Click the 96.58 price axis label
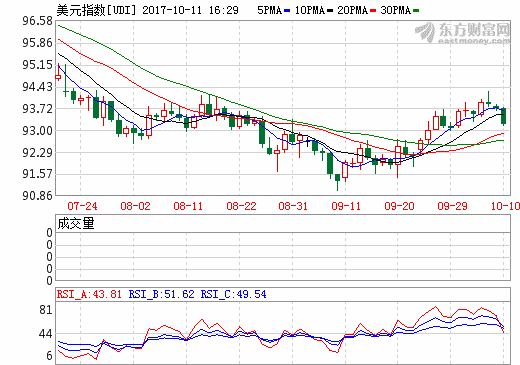This screenshot has height=365, width=520. pos(37,21)
